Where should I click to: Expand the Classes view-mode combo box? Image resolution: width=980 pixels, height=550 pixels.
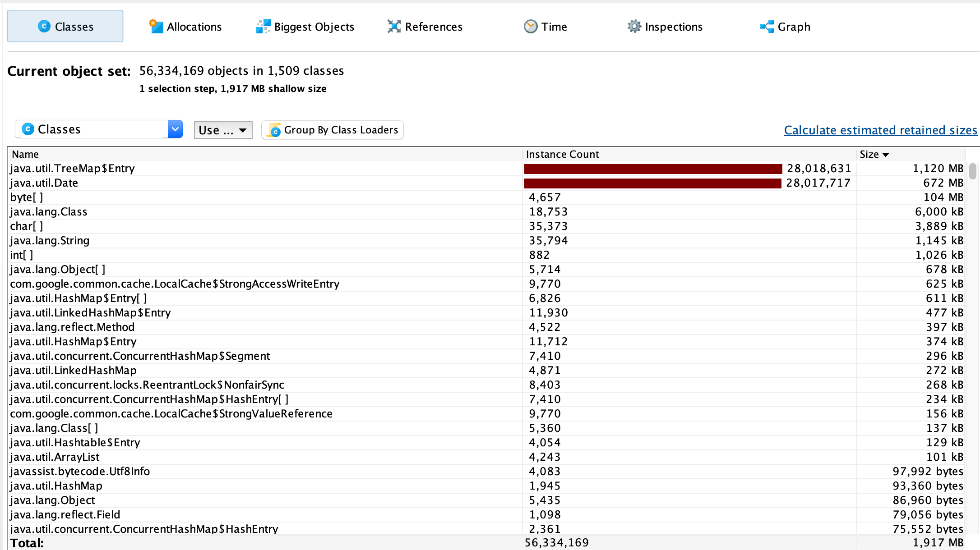[x=175, y=129]
